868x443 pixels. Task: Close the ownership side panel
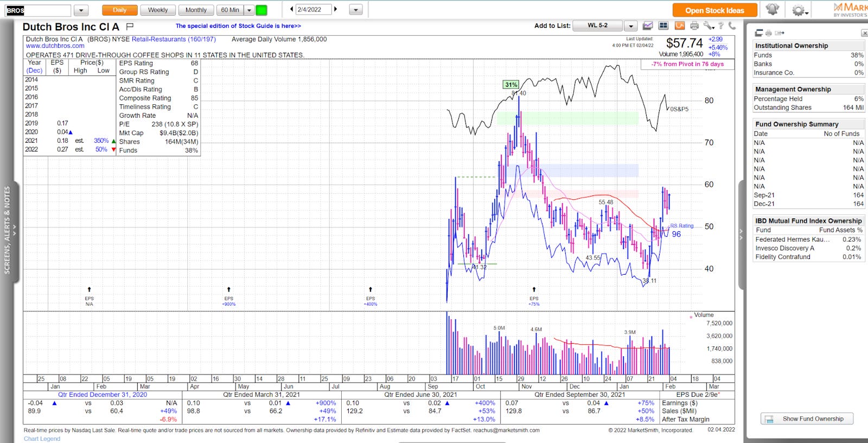click(864, 33)
